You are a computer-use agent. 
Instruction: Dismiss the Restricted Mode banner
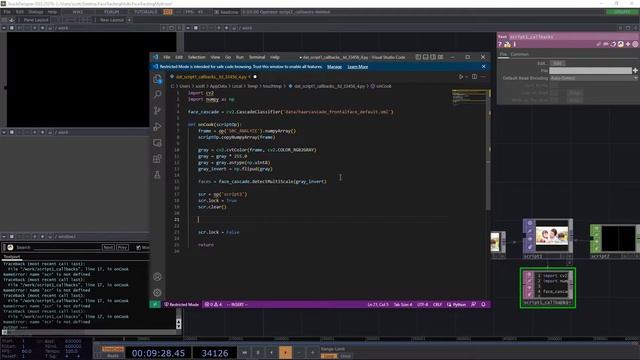[484, 67]
